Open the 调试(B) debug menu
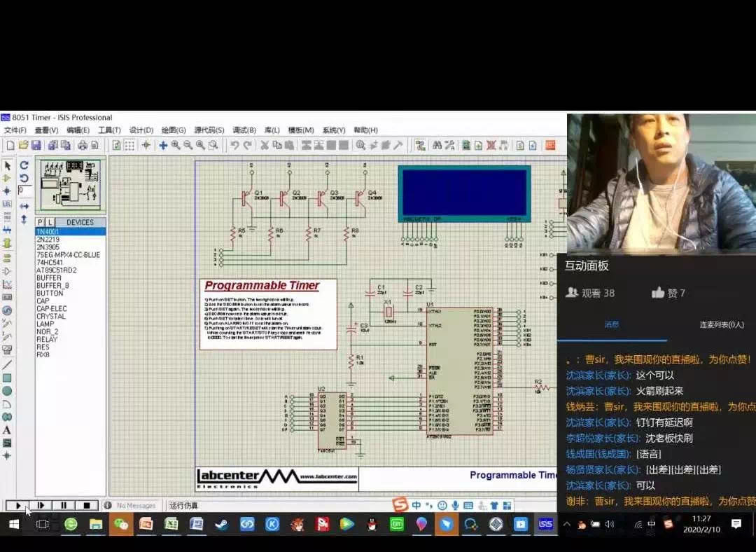The image size is (756, 552). pos(244,130)
